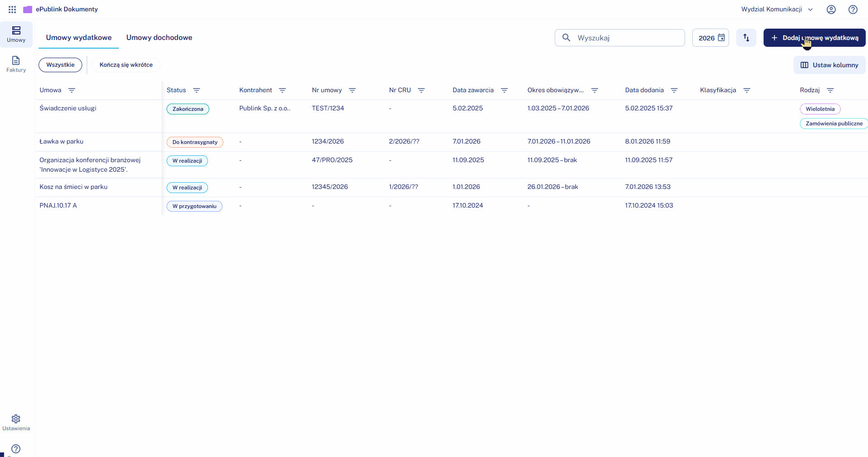
Task: Select the Wszystkie filter chip
Action: pyautogui.click(x=60, y=65)
